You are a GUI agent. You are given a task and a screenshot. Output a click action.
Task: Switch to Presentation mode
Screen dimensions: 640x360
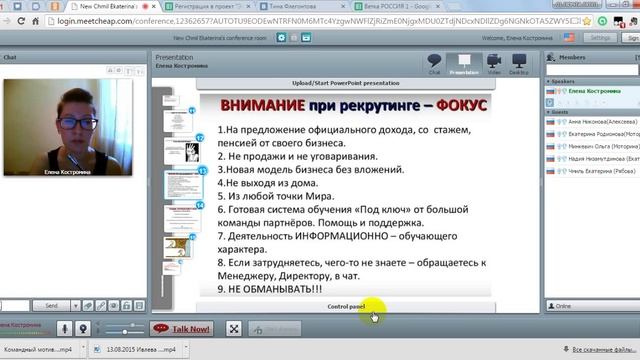click(464, 64)
